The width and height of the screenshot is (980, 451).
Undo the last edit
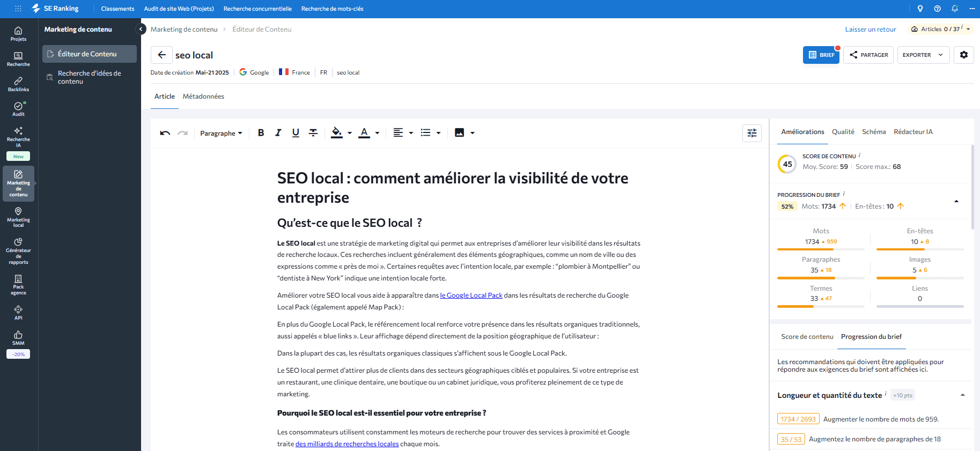(165, 132)
